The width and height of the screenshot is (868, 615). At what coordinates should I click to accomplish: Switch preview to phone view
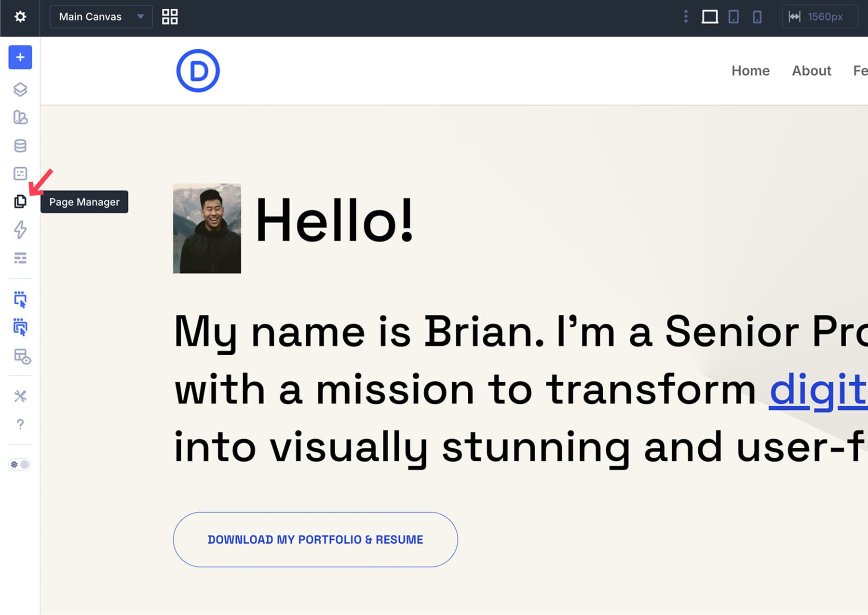pos(757,17)
